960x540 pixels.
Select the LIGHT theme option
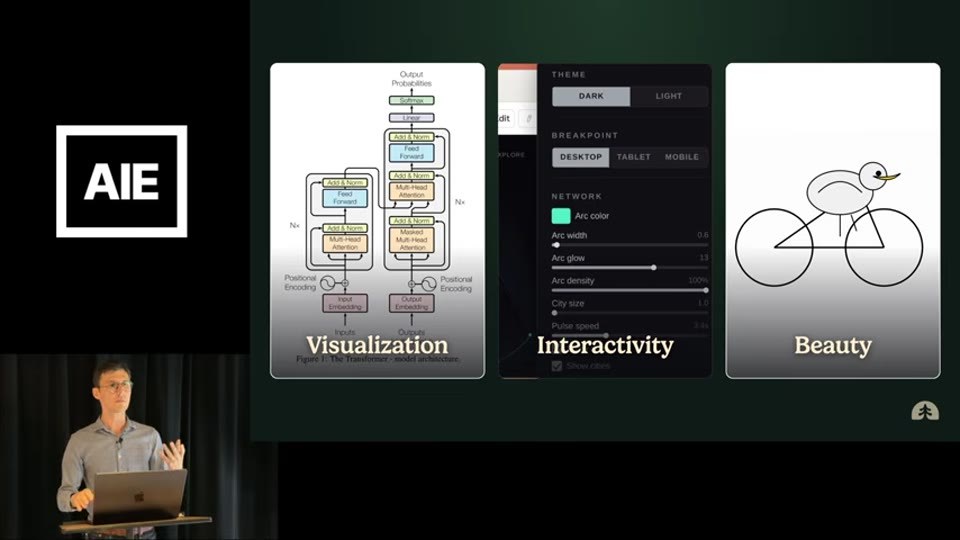pyautogui.click(x=669, y=96)
